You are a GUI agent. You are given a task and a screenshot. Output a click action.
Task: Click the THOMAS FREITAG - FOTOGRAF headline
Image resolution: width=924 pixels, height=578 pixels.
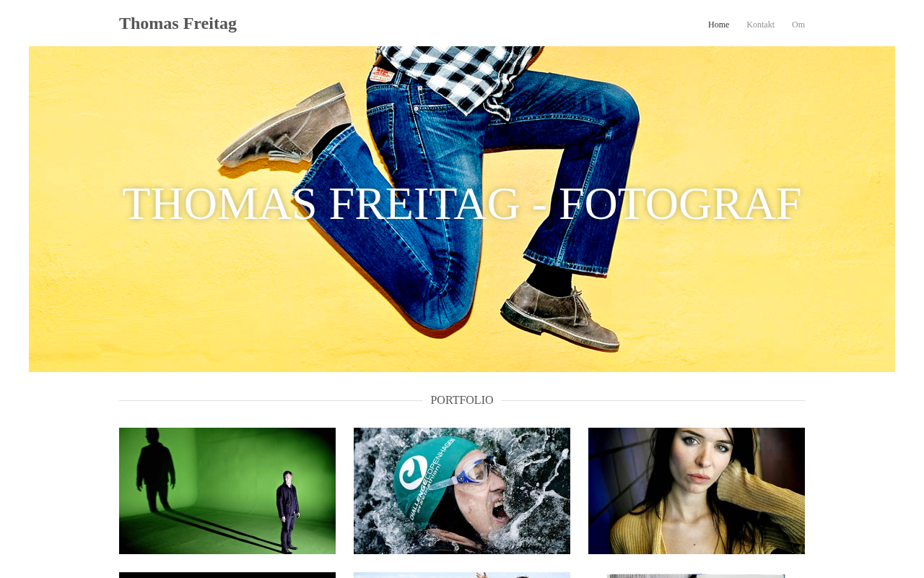point(462,204)
